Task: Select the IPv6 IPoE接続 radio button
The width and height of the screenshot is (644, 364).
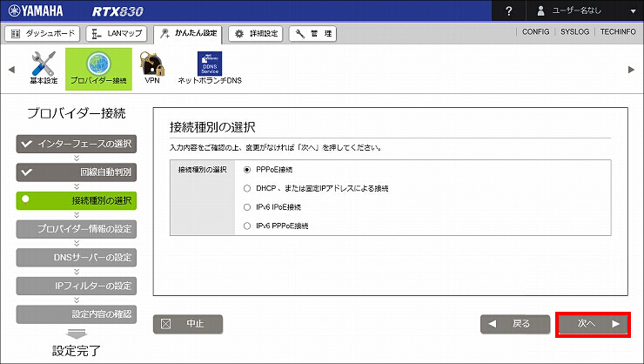Action: (x=247, y=207)
